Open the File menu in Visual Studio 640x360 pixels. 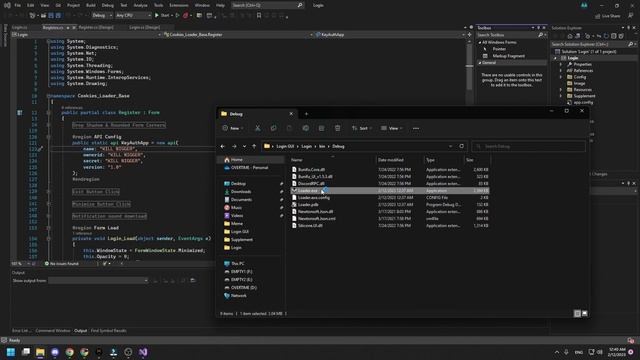(x=18, y=5)
